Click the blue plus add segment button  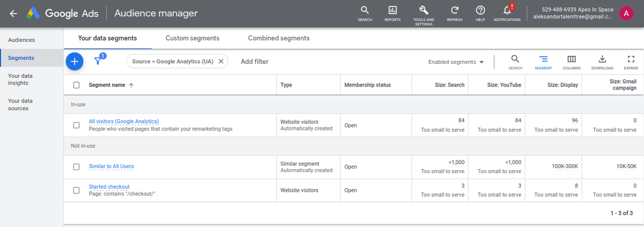74,61
